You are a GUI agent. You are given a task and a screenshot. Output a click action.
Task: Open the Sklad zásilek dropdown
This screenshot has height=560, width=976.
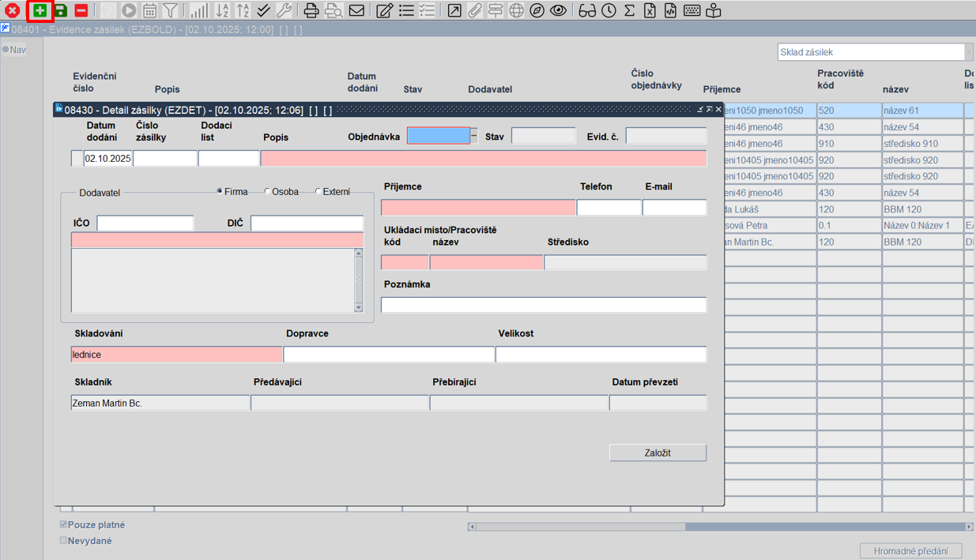(968, 52)
